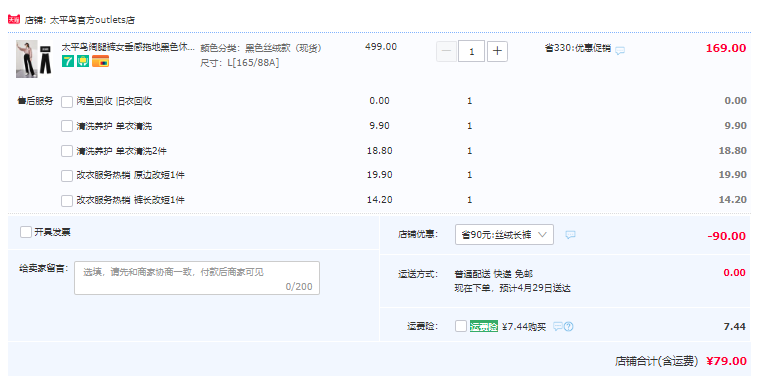Image resolution: width=757 pixels, height=376 pixels.
Task: Click the red 0.00 shipping fee
Action: [735, 273]
